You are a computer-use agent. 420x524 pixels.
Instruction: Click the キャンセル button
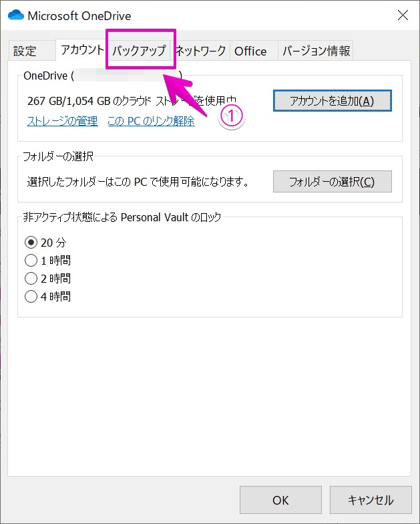point(371,500)
